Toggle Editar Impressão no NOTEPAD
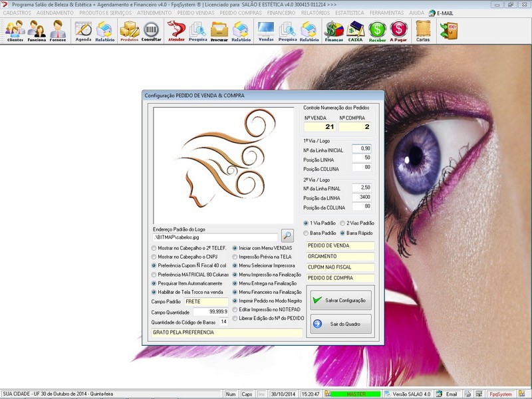 pyautogui.click(x=235, y=309)
